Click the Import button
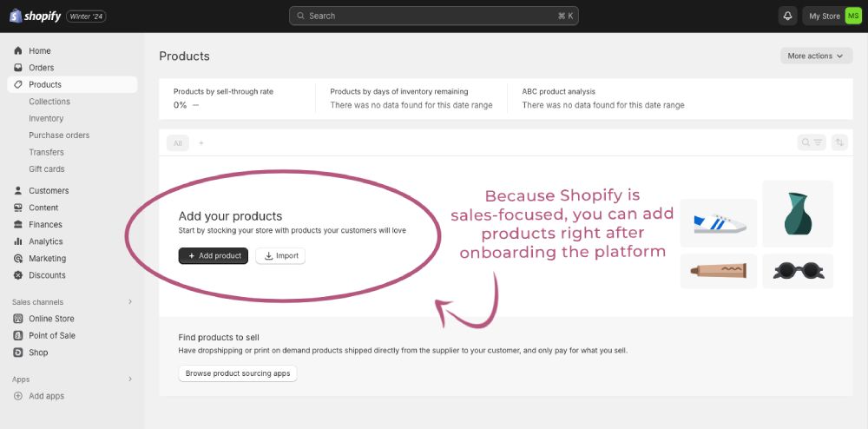The image size is (868, 429). pos(280,255)
